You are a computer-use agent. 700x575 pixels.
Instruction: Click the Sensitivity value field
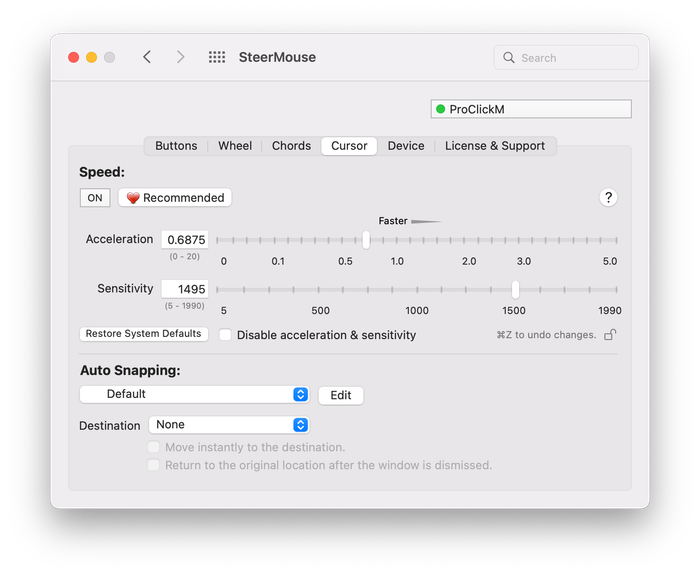pos(185,289)
